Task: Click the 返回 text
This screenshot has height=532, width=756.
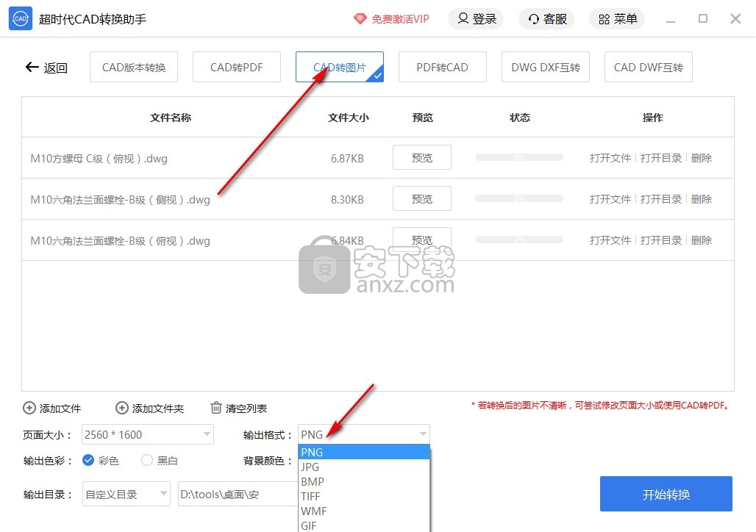Action: tap(55, 68)
